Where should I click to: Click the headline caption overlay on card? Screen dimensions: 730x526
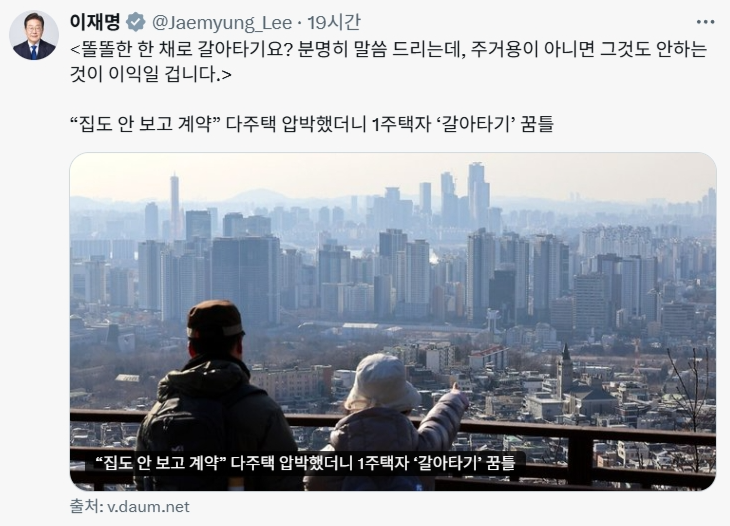[305, 463]
